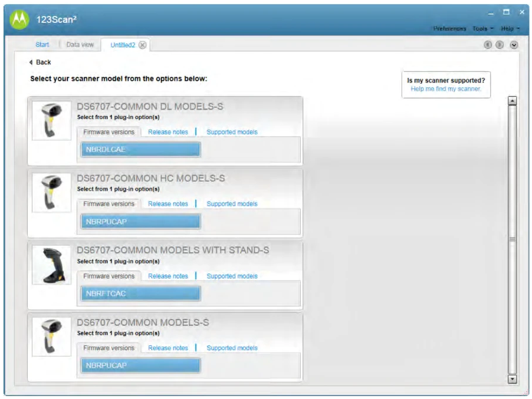Click Help me find my scanner link

[x=446, y=89]
